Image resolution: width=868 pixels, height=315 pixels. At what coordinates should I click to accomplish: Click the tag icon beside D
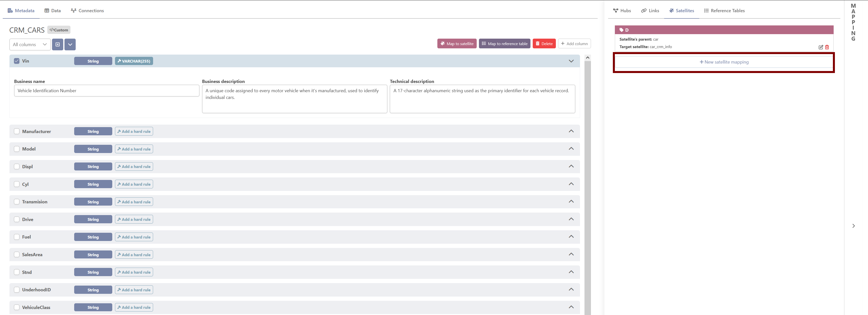click(622, 30)
